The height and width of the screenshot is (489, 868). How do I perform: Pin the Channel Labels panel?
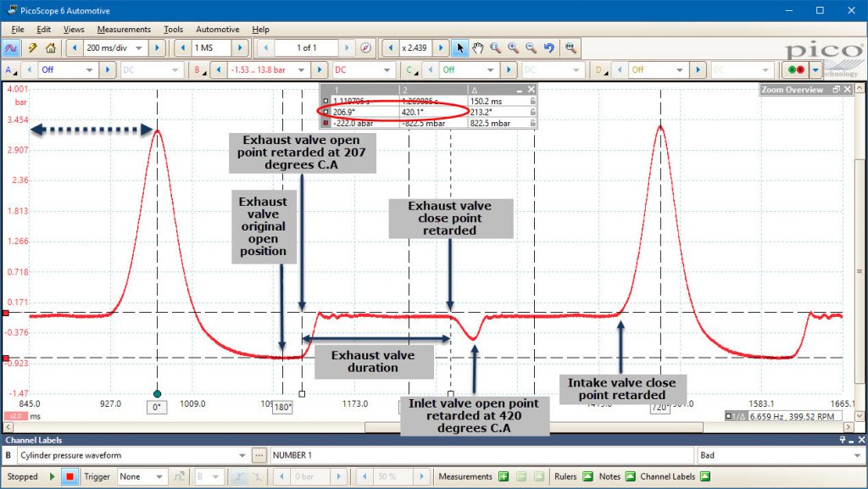pos(843,440)
